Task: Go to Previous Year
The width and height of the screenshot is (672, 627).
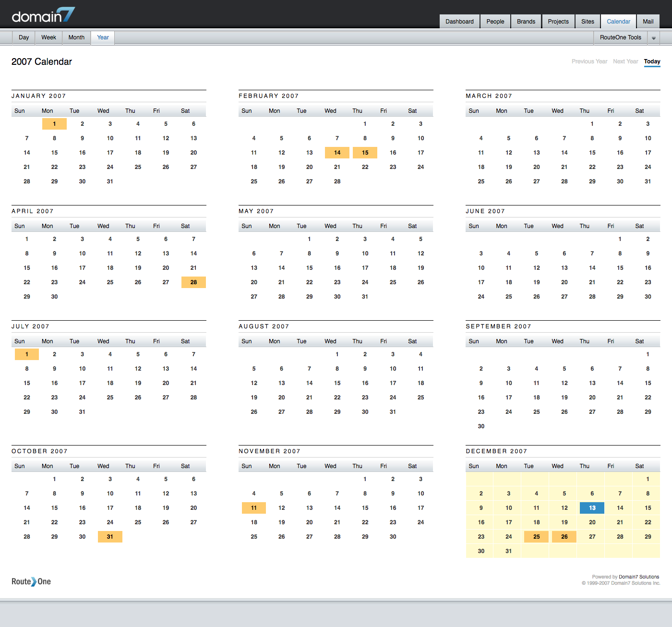Action: [589, 61]
